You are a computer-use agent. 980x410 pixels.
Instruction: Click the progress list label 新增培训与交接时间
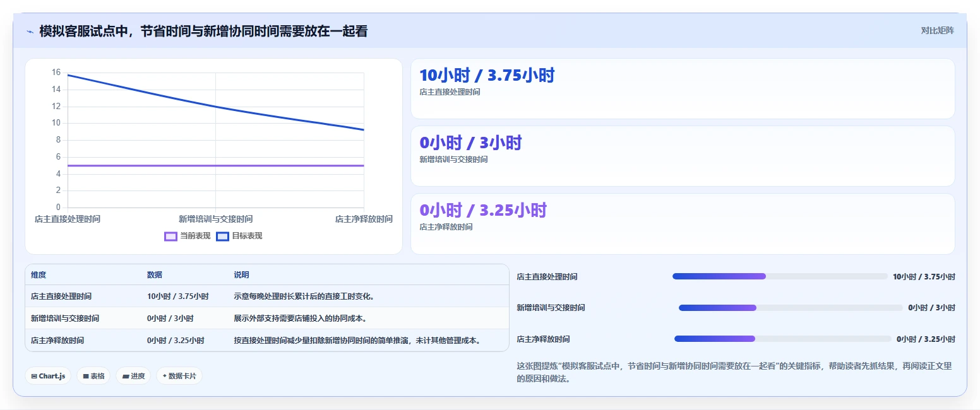(x=551, y=308)
